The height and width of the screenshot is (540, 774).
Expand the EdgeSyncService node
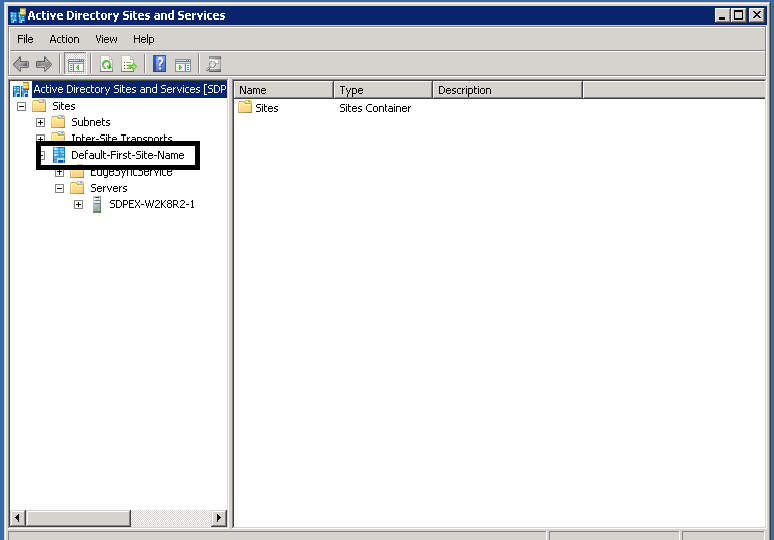pos(59,173)
